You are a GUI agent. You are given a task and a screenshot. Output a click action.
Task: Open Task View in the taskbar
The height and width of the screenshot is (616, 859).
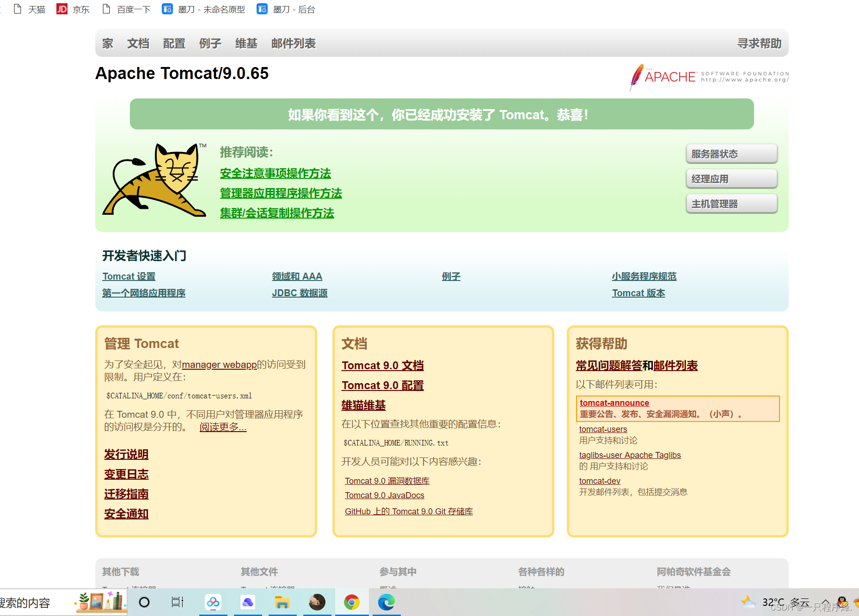[x=178, y=602]
